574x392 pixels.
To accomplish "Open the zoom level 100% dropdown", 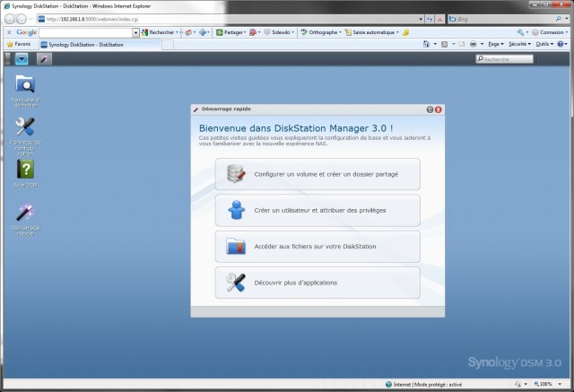I will [x=560, y=384].
